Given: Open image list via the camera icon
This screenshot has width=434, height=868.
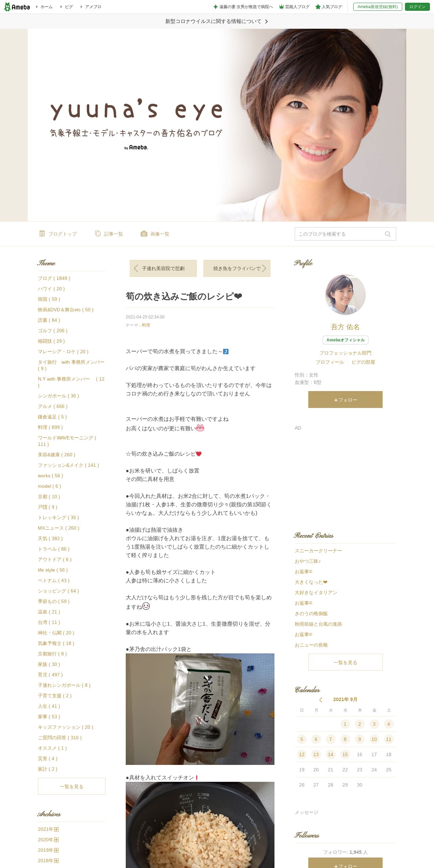Looking at the screenshot, I should click(144, 234).
